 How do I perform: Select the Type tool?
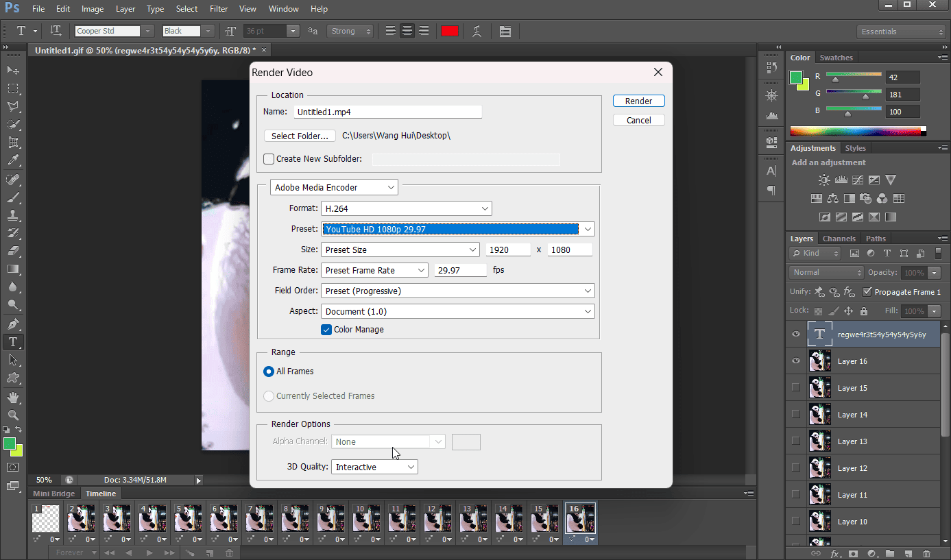coord(12,341)
